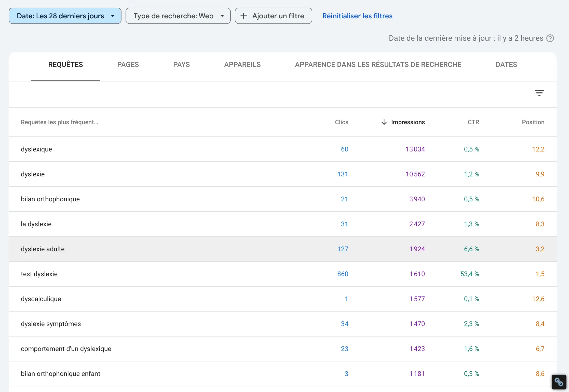Click the plus icon in Ajouter un filtre
This screenshot has height=392, width=569.
(243, 16)
